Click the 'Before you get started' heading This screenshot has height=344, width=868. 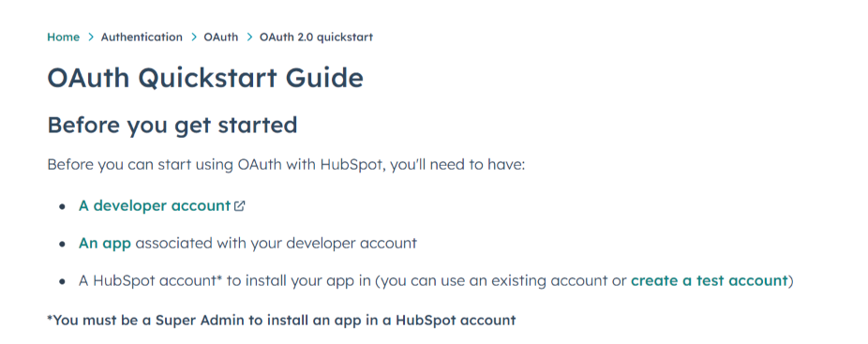pos(172,126)
